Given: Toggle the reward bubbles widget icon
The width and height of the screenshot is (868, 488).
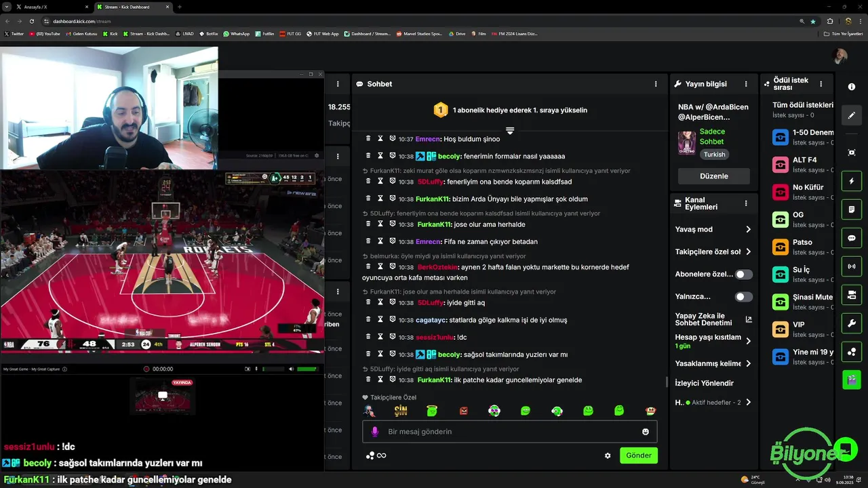Looking at the screenshot, I should (852, 352).
